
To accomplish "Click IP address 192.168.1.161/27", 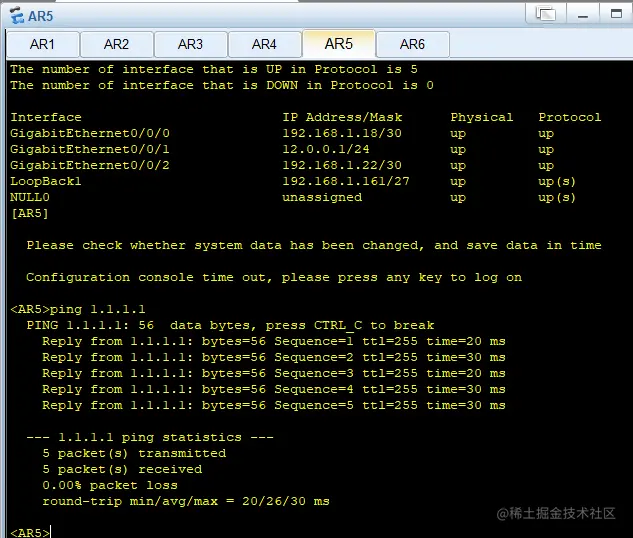I will [346, 181].
